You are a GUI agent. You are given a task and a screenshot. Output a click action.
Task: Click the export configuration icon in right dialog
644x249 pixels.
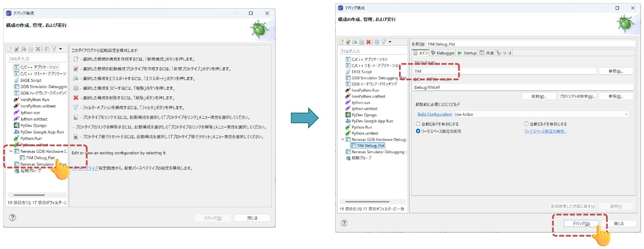coord(355,42)
